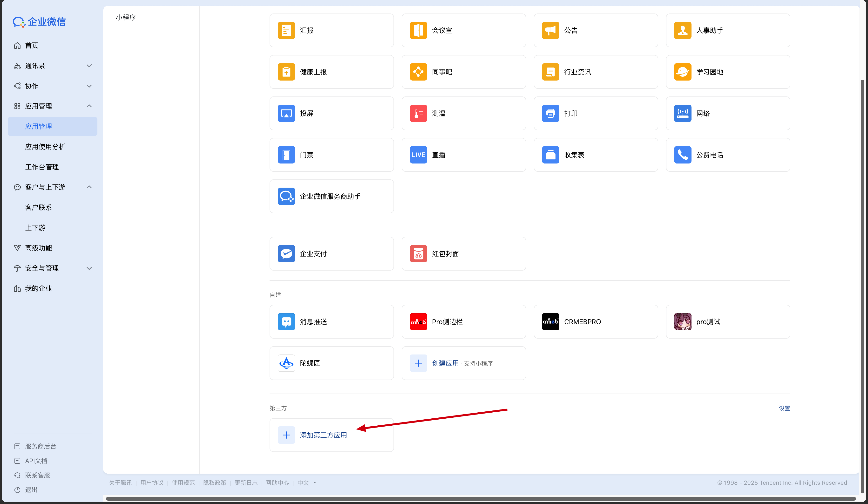Click 添加第三方应用 link
Image resolution: width=868 pixels, height=504 pixels.
click(323, 435)
